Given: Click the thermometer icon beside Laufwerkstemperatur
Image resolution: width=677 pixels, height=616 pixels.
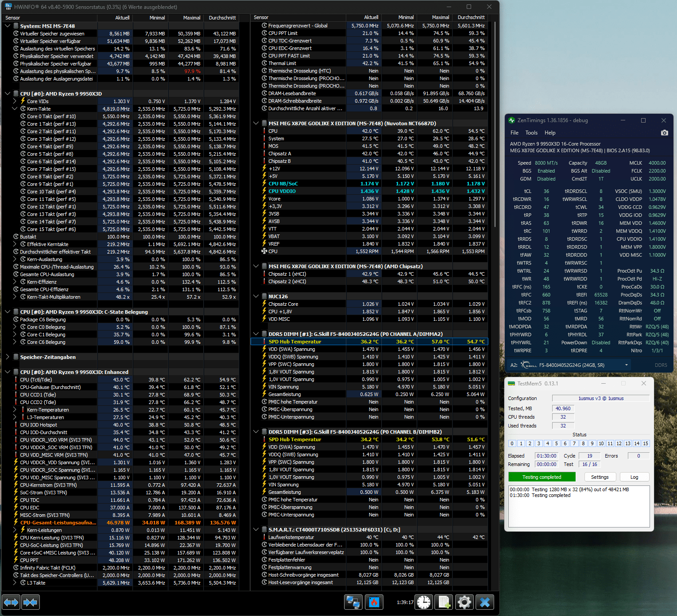Looking at the screenshot, I should click(x=264, y=537).
